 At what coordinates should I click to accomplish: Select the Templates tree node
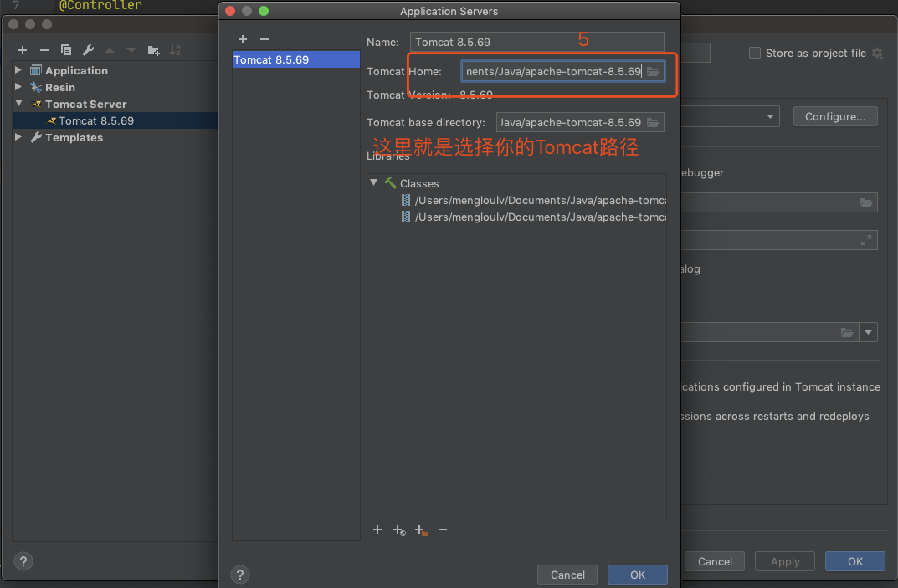pos(74,137)
